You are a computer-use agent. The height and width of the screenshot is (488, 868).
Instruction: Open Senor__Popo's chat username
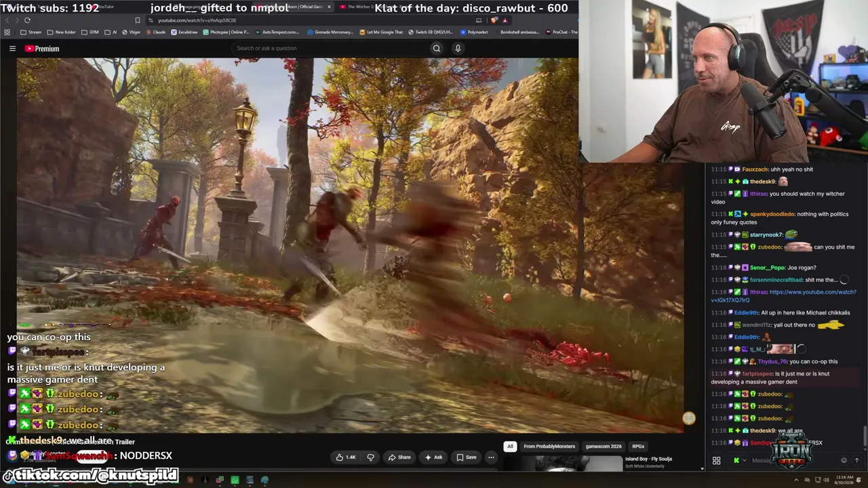(x=767, y=268)
